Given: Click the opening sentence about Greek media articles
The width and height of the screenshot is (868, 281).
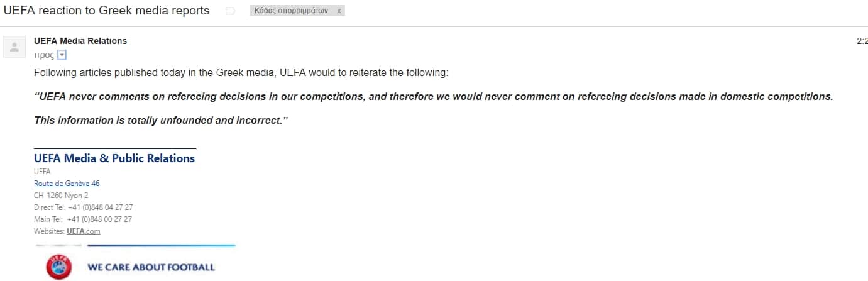Looking at the screenshot, I should click(241, 73).
